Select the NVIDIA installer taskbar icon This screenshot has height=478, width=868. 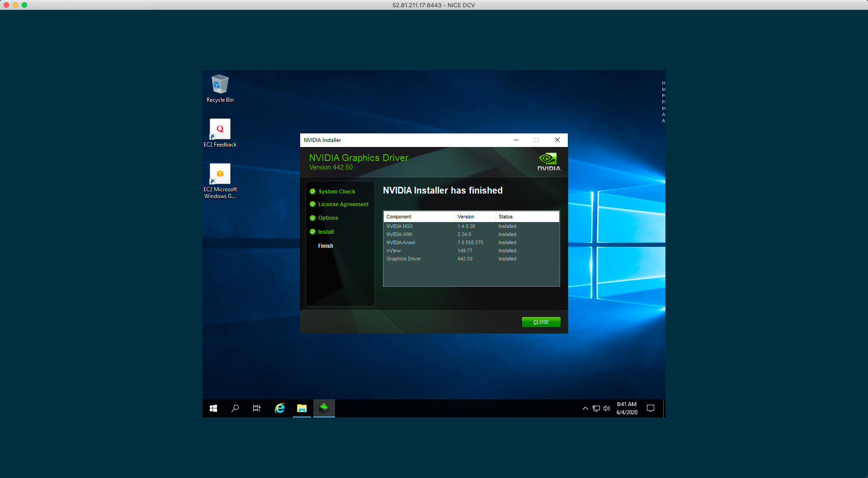pyautogui.click(x=324, y=408)
